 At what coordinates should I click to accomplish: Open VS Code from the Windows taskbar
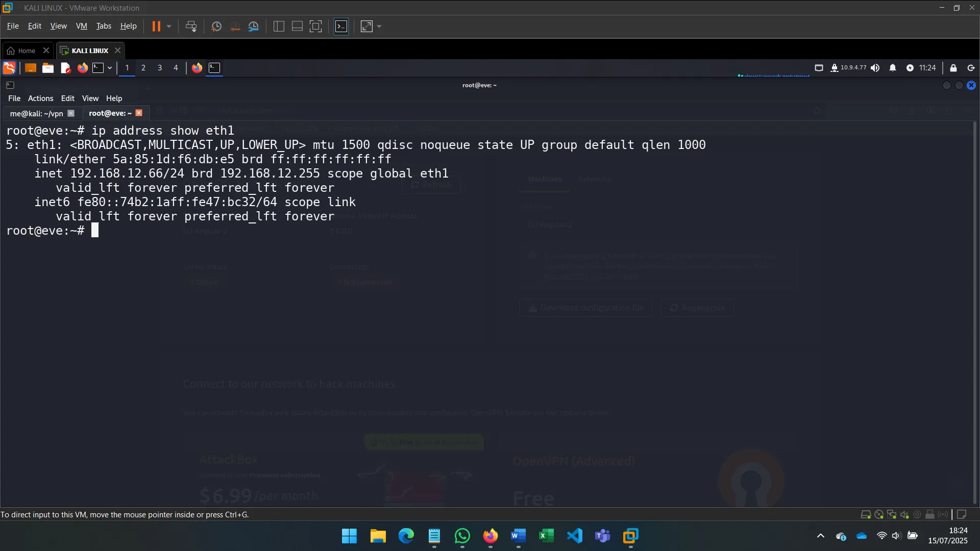pos(574,536)
